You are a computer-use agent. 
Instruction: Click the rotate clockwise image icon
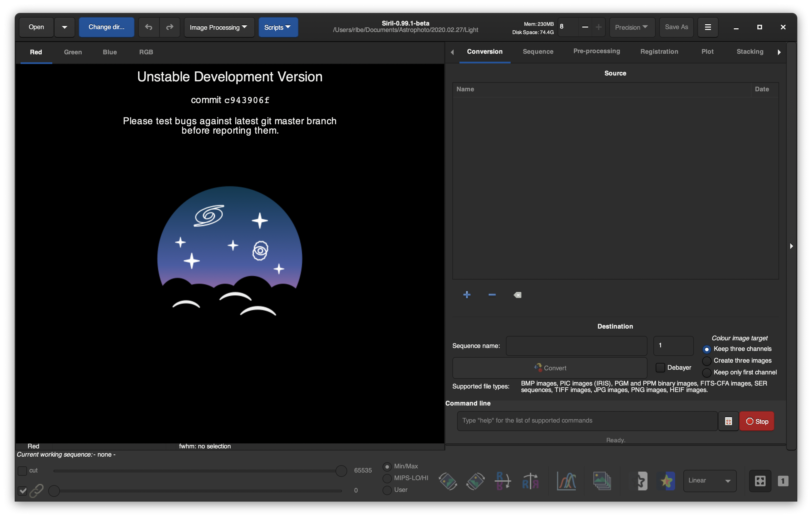pyautogui.click(x=475, y=481)
